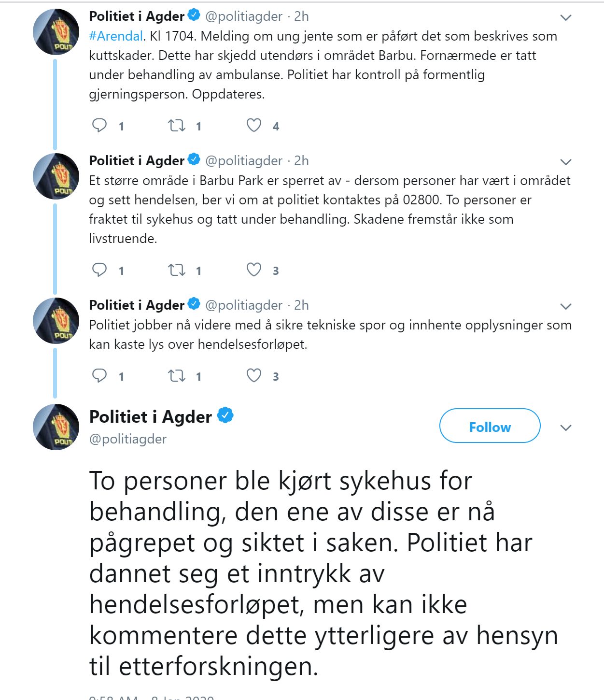Reply to the tekniske spor tweet
Screen dimensions: 604x700
(99, 376)
